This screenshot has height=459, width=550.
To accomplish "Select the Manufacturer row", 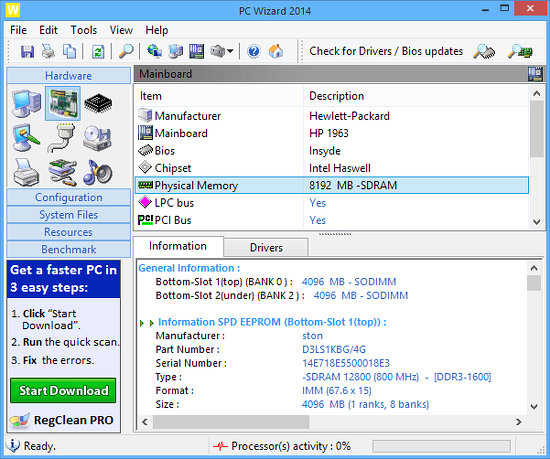I will 331,116.
